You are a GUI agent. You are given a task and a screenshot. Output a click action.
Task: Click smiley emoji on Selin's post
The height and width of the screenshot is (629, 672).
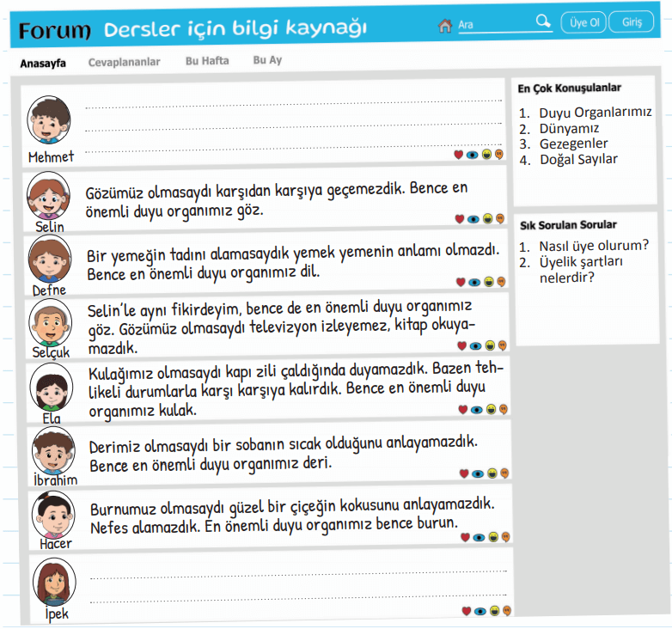488,218
